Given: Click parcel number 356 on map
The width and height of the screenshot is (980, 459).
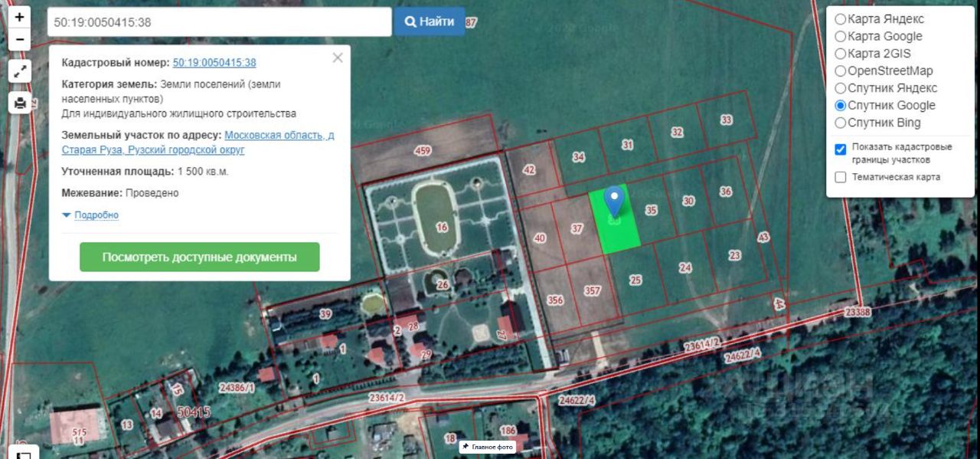Looking at the screenshot, I should coord(555,300).
